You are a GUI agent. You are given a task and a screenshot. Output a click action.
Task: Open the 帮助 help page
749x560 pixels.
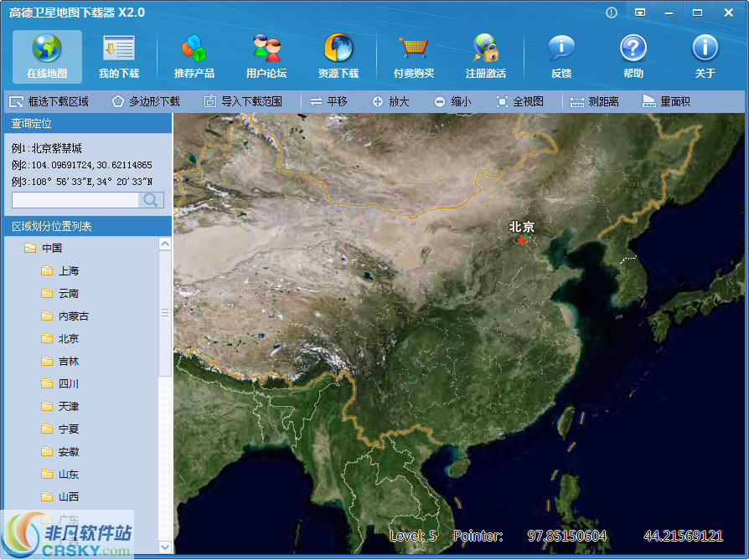point(633,56)
